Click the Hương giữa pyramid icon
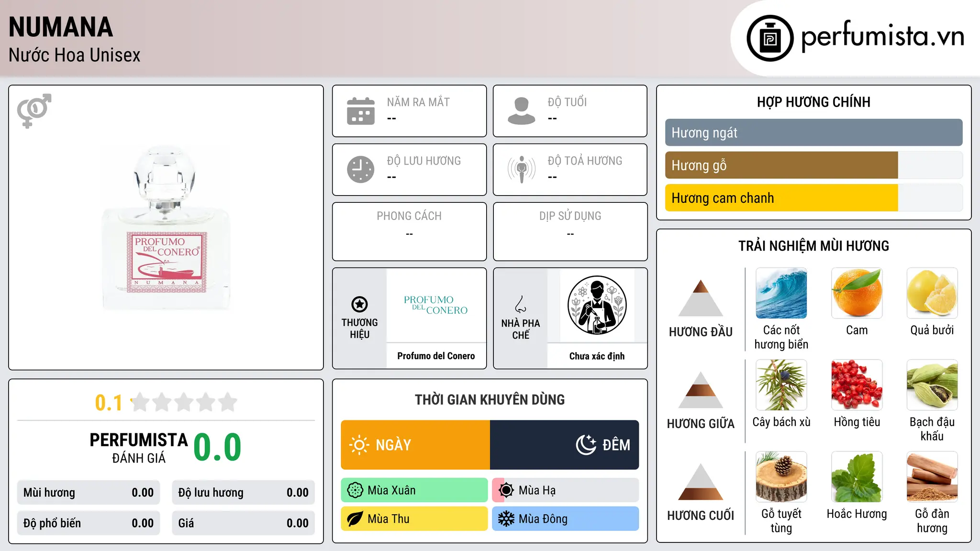980x551 pixels. (x=701, y=390)
